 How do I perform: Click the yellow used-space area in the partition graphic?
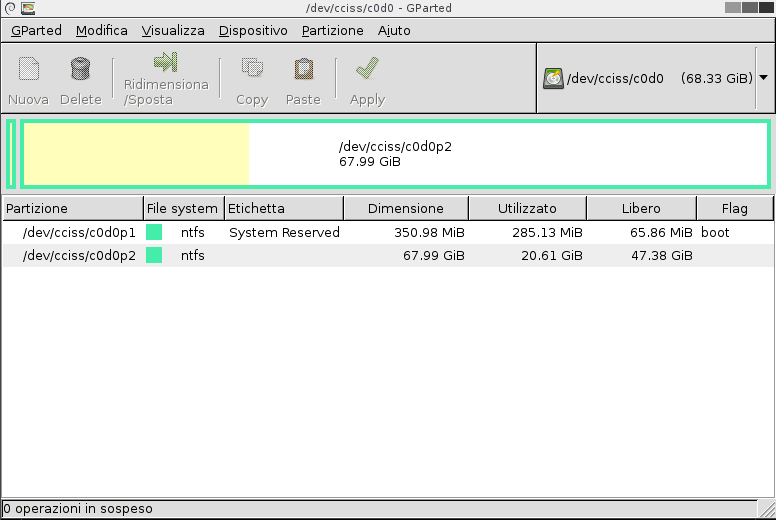coord(135,154)
